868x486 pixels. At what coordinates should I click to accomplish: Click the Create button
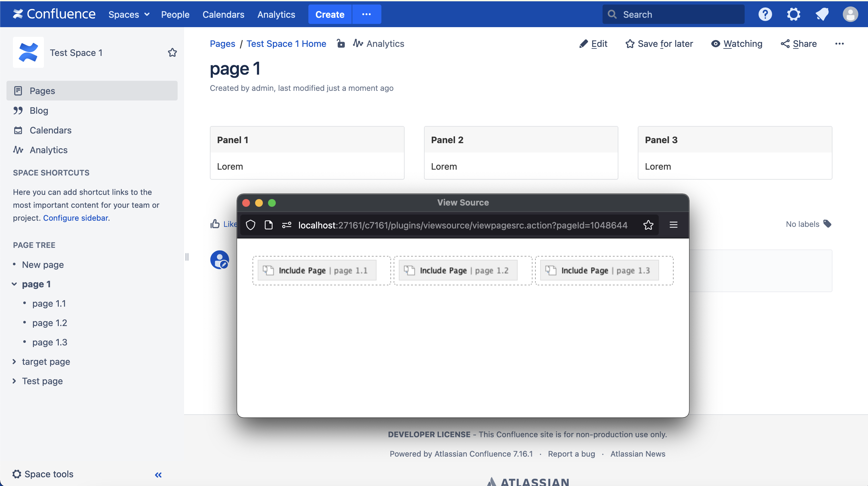pos(330,14)
